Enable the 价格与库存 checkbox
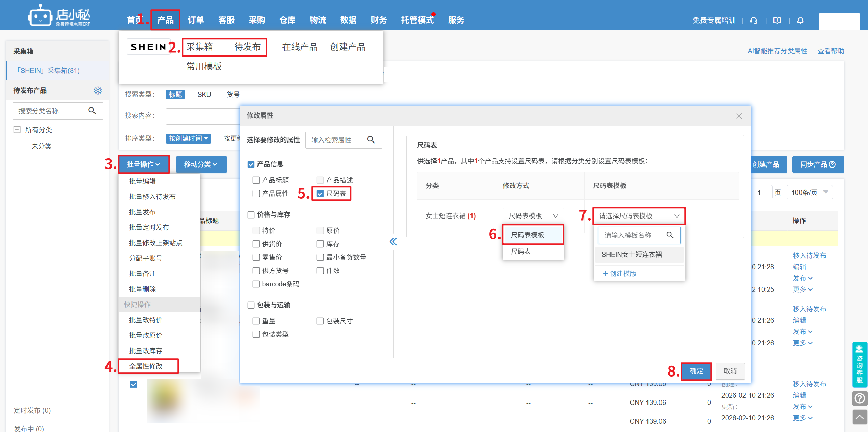 click(251, 215)
